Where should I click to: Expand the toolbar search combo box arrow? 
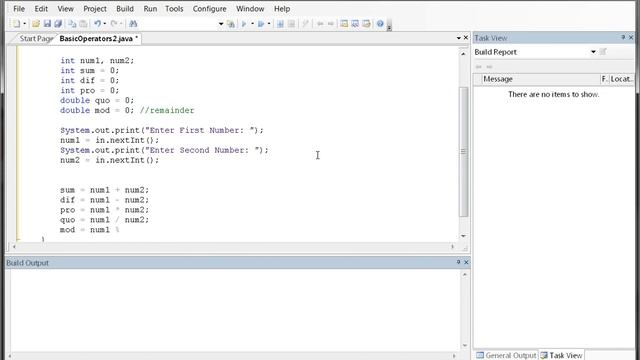221,24
